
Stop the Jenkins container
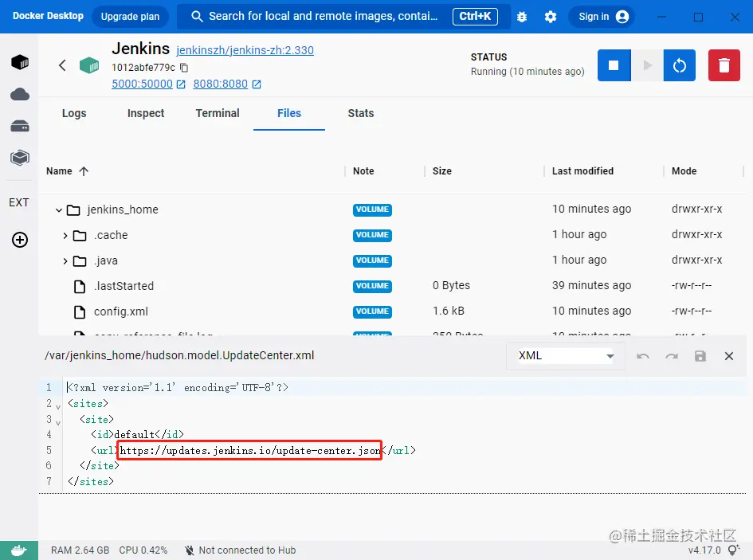[614, 65]
